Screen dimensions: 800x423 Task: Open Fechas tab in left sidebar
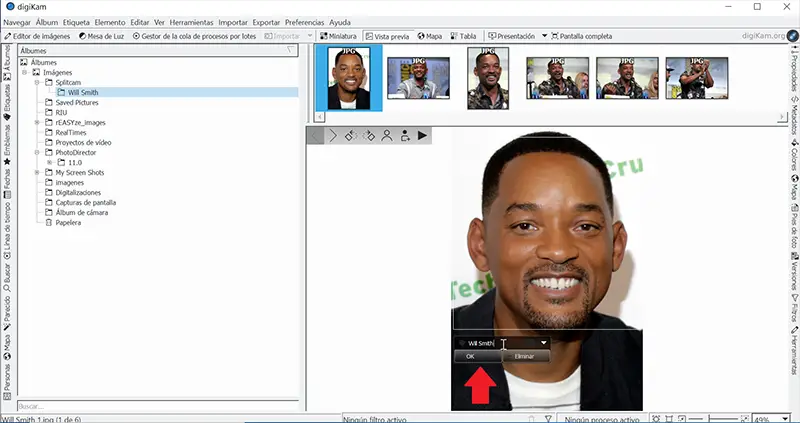(7, 184)
